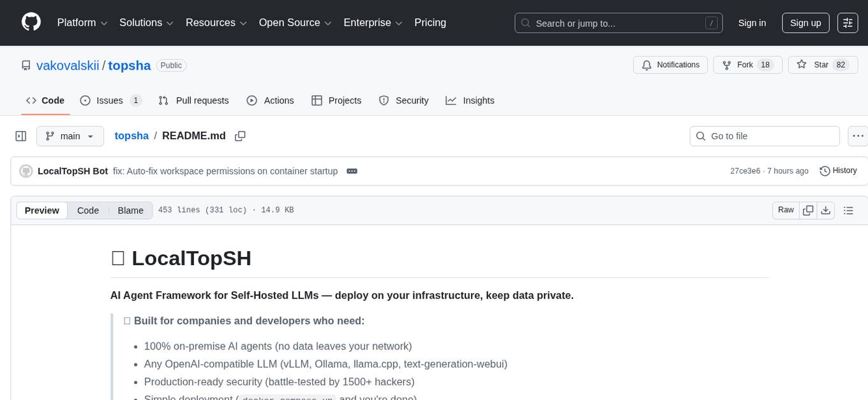Image resolution: width=868 pixels, height=400 pixels.
Task: Open the Notifications bell
Action: click(x=670, y=65)
